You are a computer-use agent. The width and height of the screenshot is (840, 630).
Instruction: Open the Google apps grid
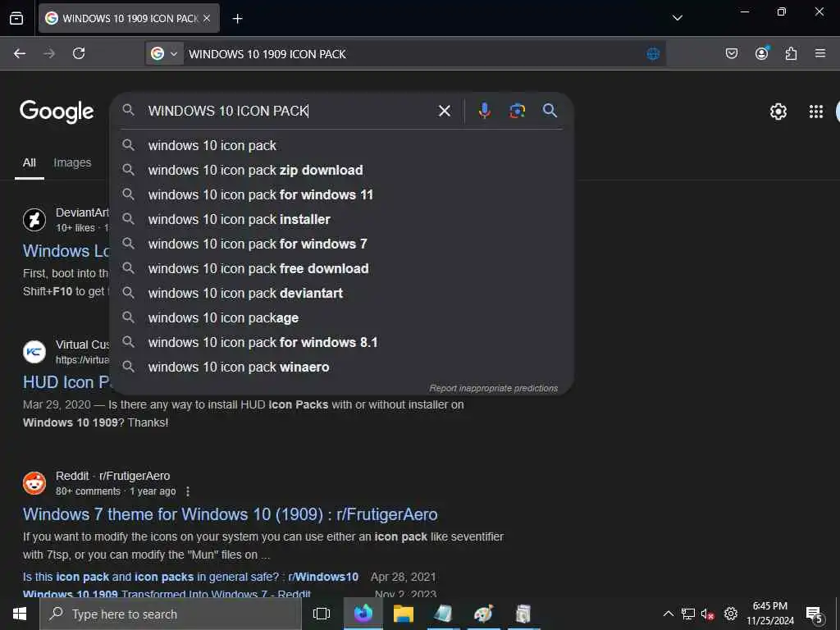tap(816, 112)
